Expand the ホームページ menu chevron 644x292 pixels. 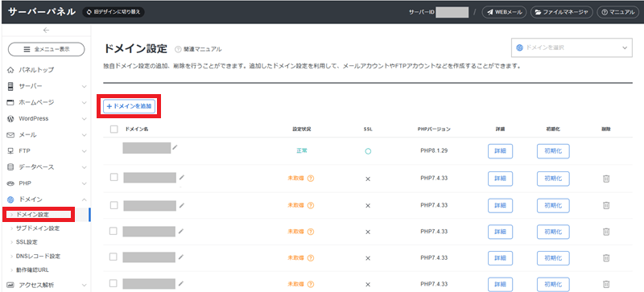point(85,103)
